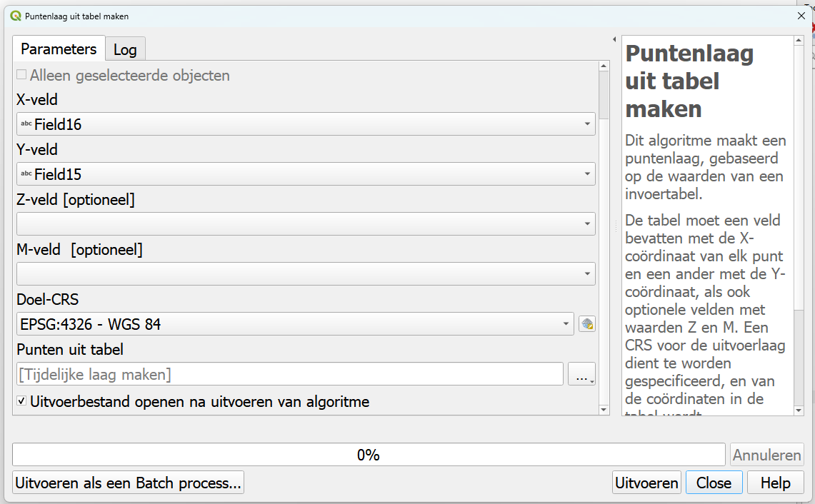This screenshot has height=504, width=815.
Task: Enable Alleen geselecteerde objecten checkbox
Action: coord(22,75)
